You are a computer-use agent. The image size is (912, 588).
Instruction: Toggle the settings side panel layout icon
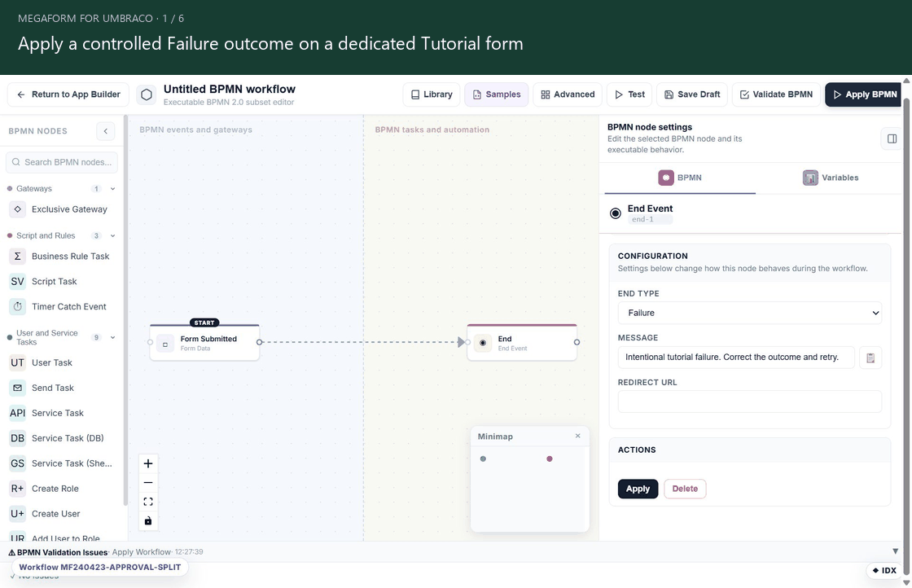tap(892, 138)
